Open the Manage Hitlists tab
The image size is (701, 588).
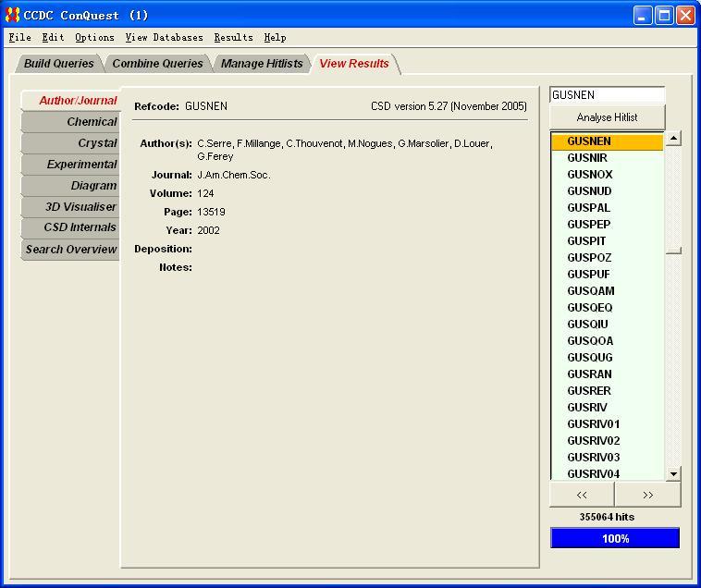(262, 64)
